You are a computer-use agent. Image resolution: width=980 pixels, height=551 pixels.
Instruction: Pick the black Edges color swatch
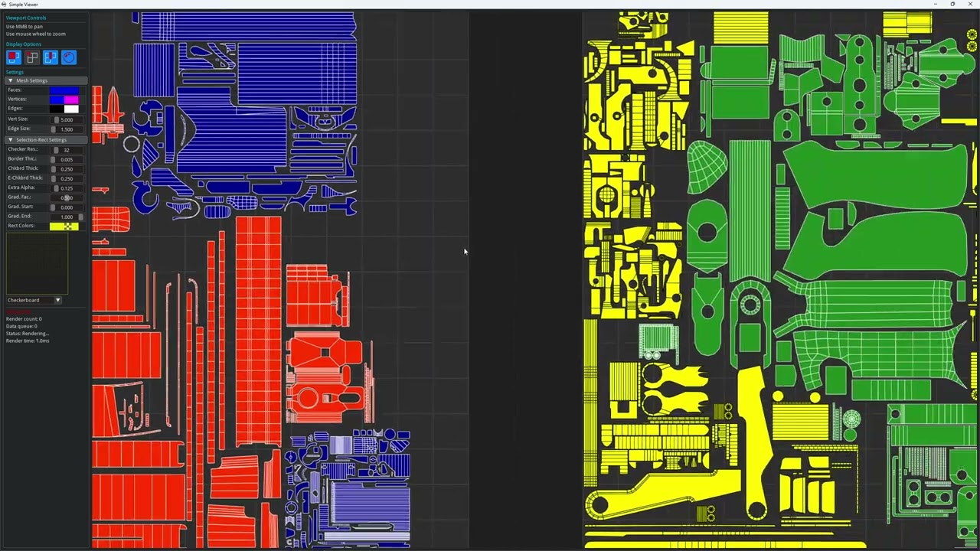tap(57, 109)
